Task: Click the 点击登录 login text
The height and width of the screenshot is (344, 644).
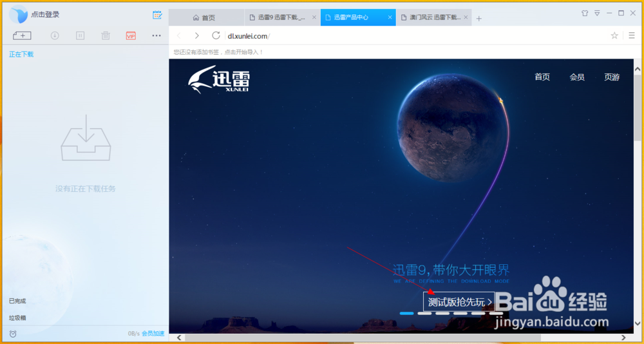Action: tap(45, 14)
